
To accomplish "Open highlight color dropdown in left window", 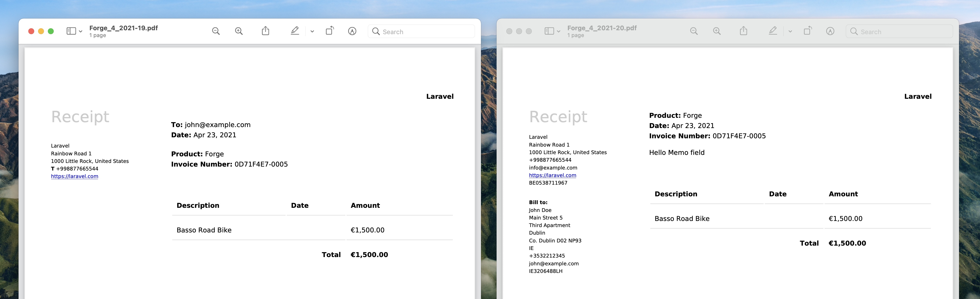I will coord(312,31).
